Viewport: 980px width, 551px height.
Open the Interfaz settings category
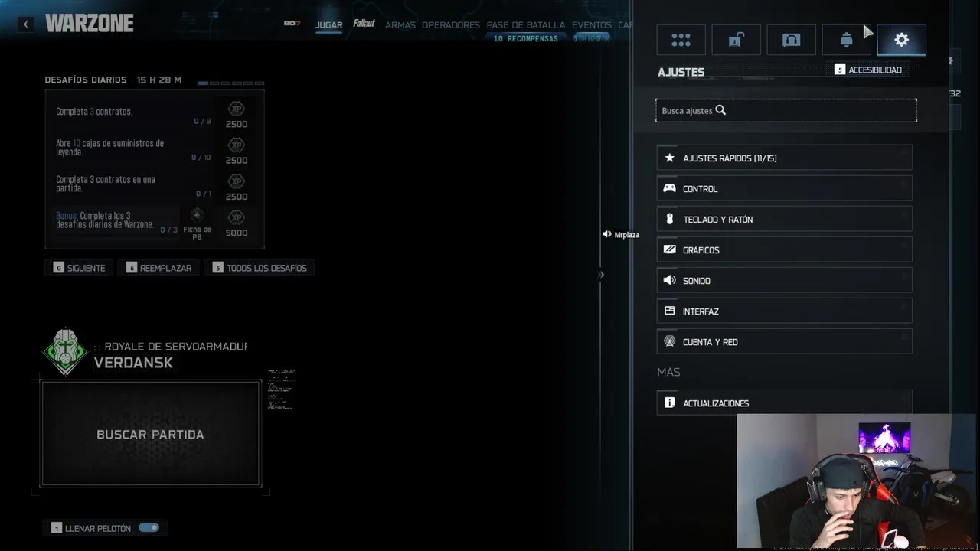point(784,311)
